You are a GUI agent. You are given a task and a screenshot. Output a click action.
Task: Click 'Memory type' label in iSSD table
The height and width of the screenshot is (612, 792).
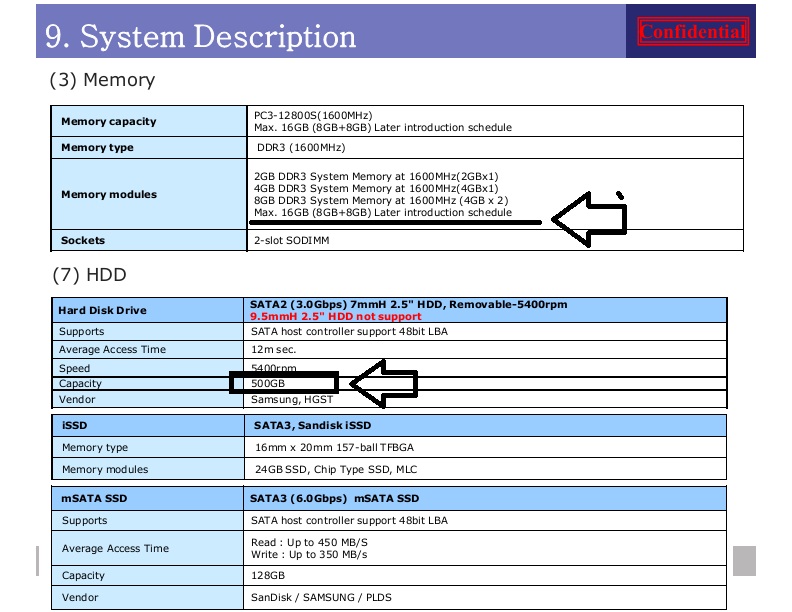[95, 447]
